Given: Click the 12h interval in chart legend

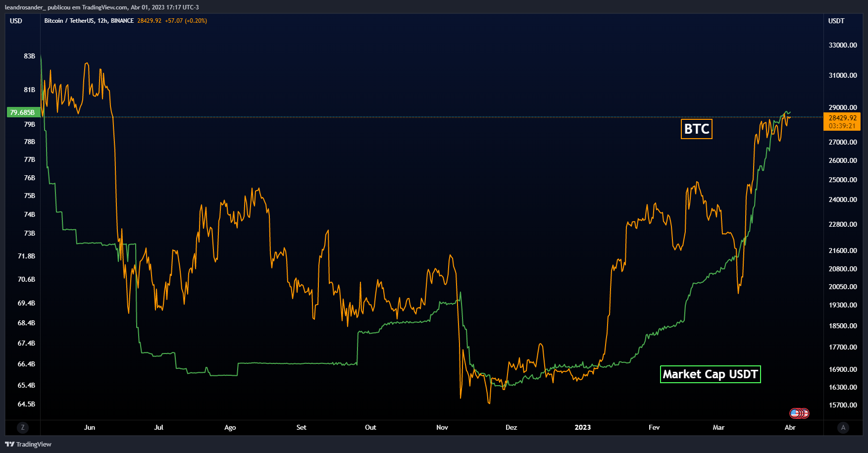Looking at the screenshot, I should click(102, 21).
